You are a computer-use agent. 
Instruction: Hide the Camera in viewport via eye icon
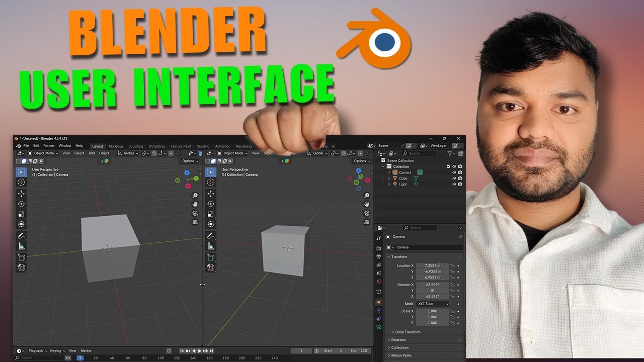pos(454,172)
